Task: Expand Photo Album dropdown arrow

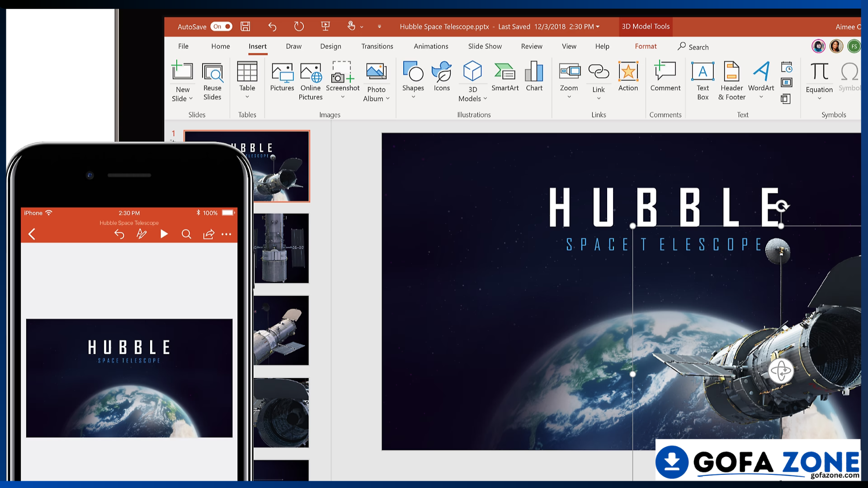Action: 388,99
